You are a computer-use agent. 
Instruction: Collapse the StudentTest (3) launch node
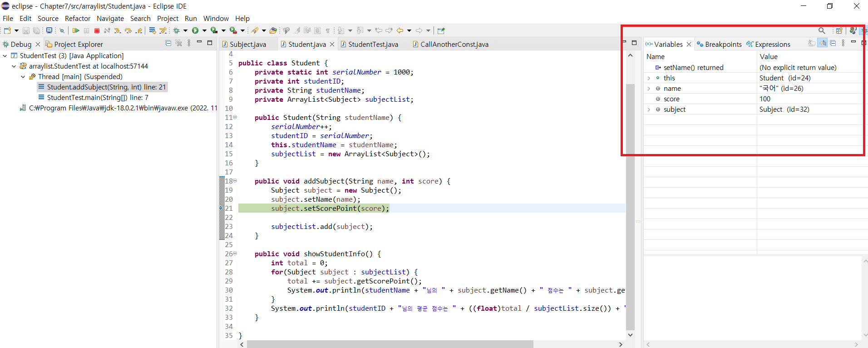(5, 56)
